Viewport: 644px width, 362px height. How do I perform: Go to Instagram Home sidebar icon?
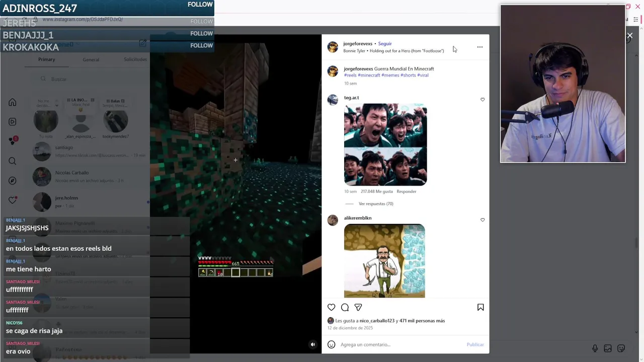click(13, 103)
